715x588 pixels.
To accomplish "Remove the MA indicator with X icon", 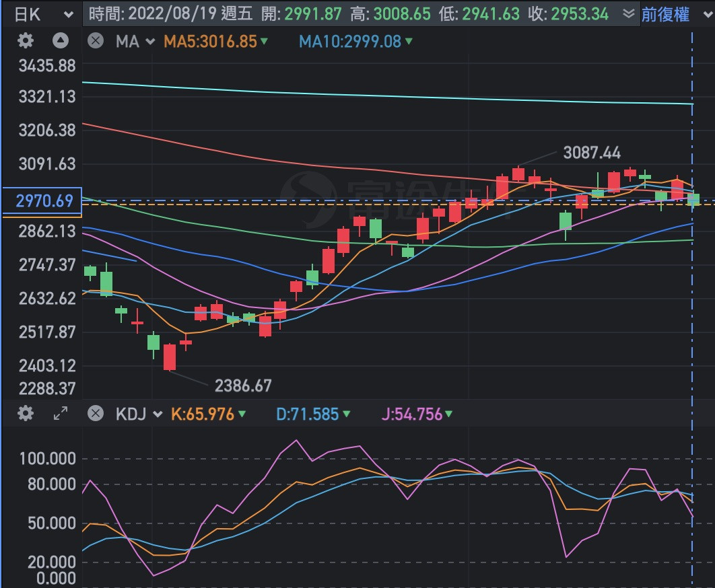I will 96,41.
